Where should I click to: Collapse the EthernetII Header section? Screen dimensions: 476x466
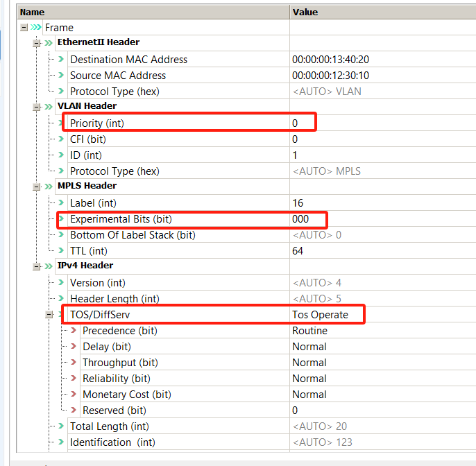37,43
